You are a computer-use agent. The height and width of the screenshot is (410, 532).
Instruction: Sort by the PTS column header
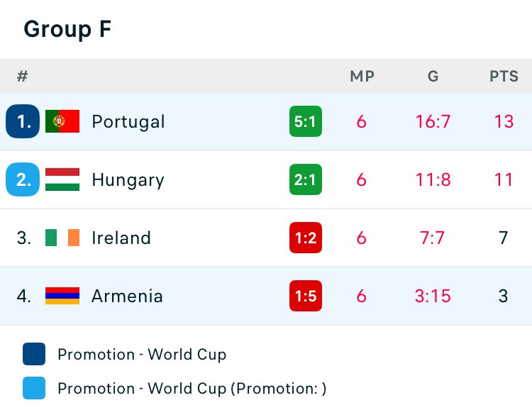click(504, 77)
